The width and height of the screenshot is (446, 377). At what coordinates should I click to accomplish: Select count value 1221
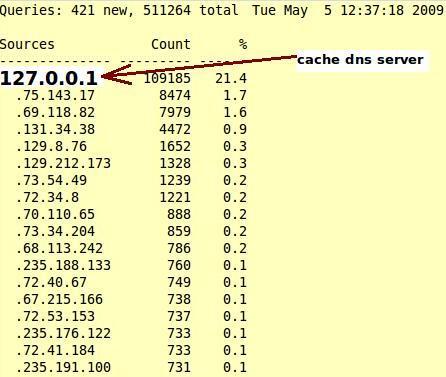click(175, 198)
